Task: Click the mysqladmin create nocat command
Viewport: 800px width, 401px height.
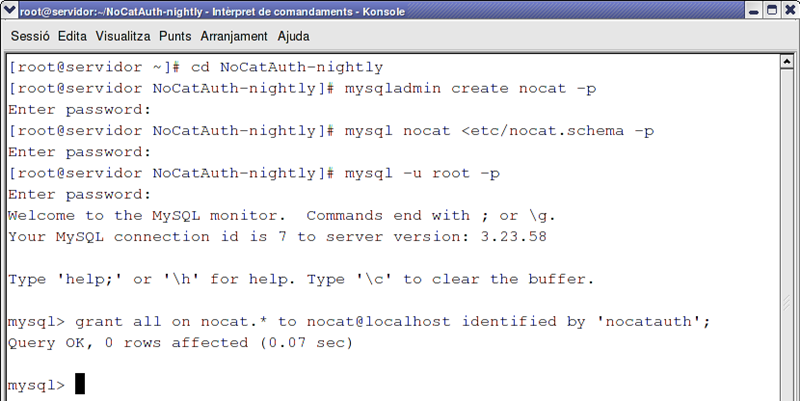Action: pos(470,88)
